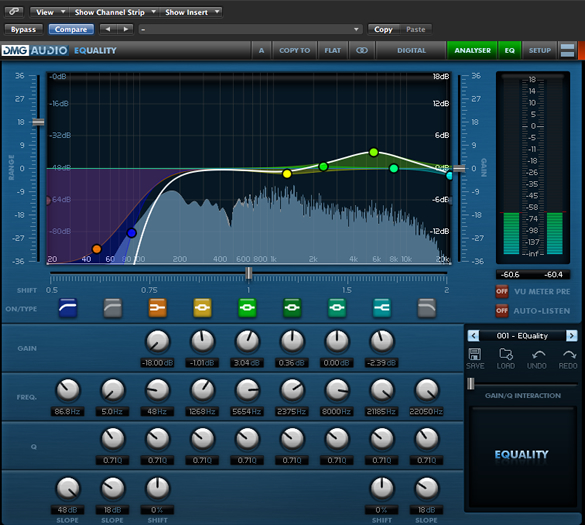Viewport: 585px width, 525px height.
Task: Go to next preset with right arrow
Action: coord(125,29)
